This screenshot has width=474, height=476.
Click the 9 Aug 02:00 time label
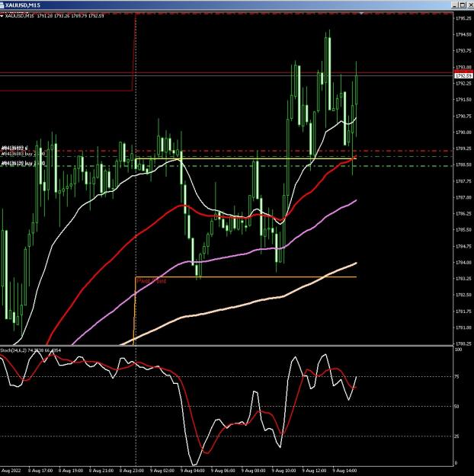[x=162, y=471]
